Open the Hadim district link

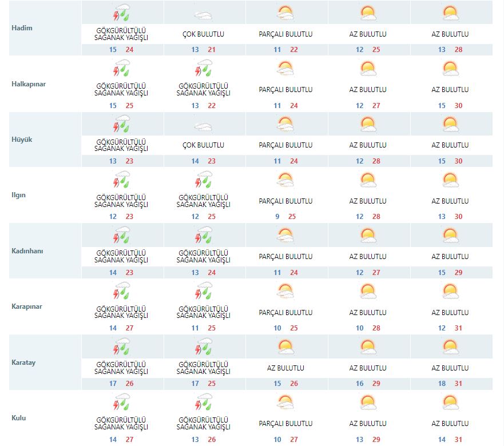point(21,29)
